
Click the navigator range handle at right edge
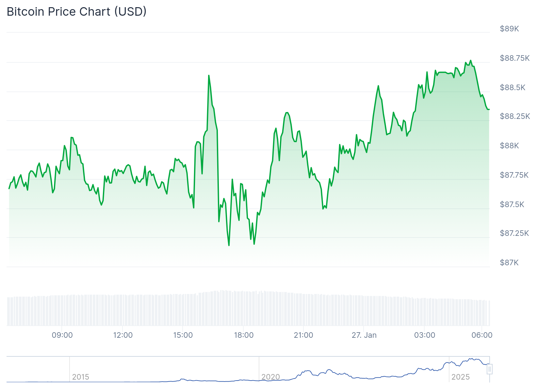(489, 369)
